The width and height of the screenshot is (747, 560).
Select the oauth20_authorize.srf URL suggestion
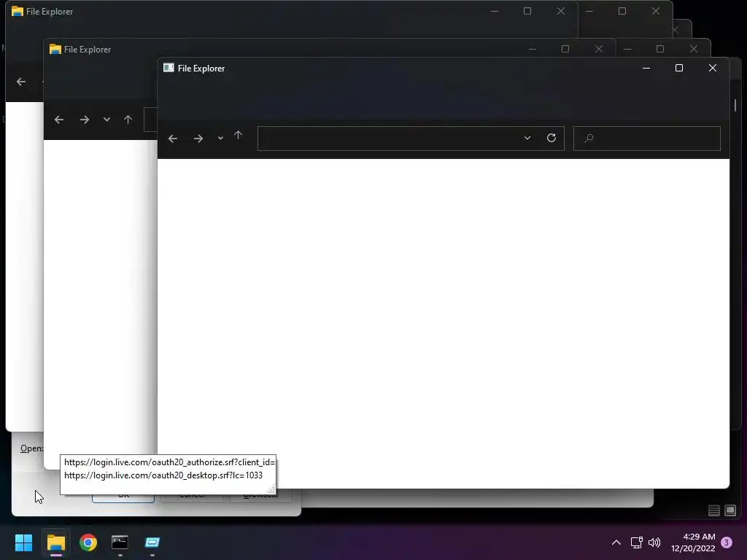(169, 462)
